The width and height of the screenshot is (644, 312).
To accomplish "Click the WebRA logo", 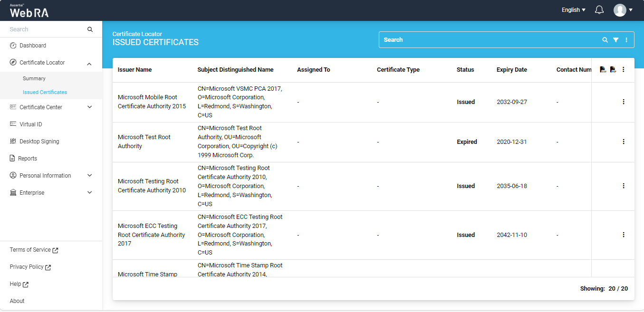I will click(x=29, y=11).
